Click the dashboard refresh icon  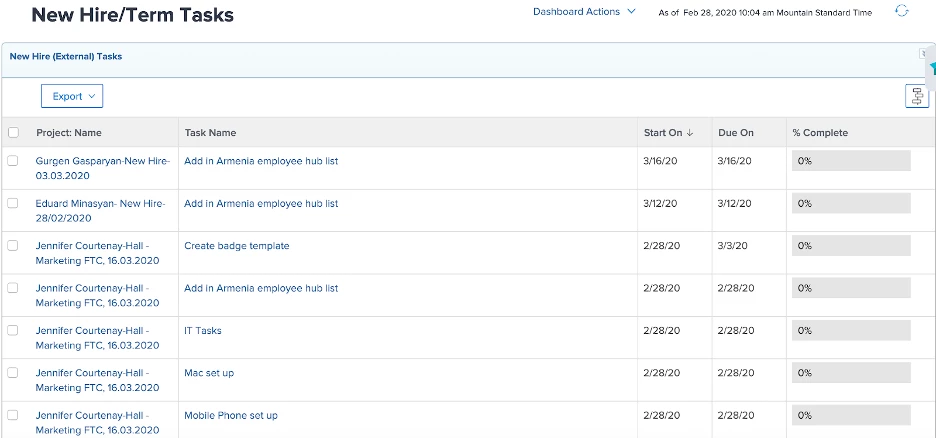coord(901,11)
